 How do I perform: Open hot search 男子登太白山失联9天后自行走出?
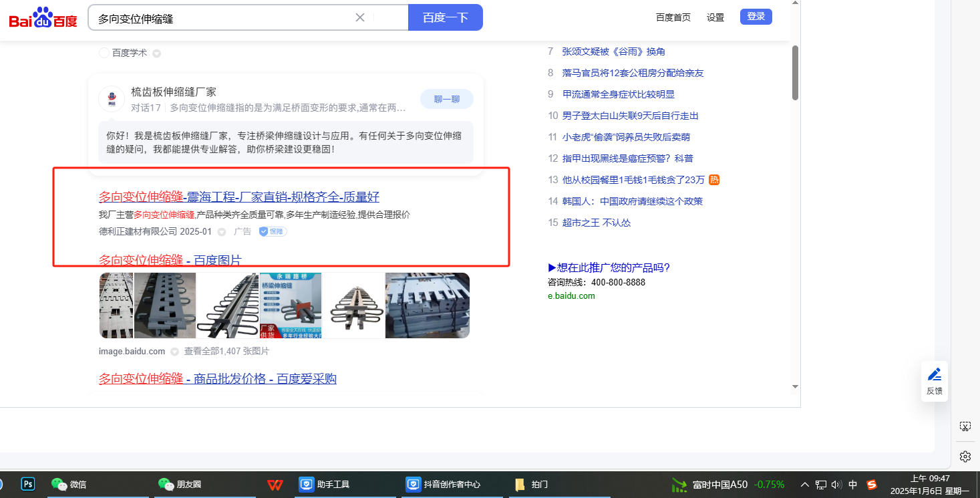(631, 116)
